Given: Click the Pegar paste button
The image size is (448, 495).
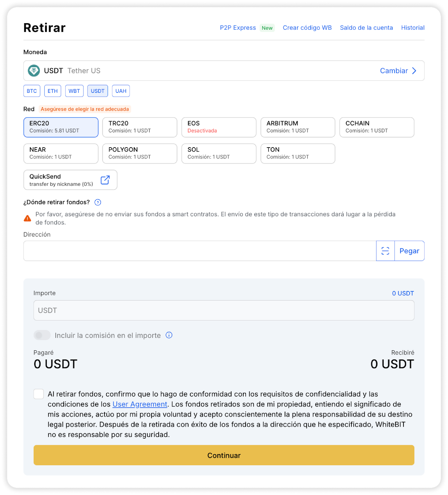Looking at the screenshot, I should (x=409, y=251).
